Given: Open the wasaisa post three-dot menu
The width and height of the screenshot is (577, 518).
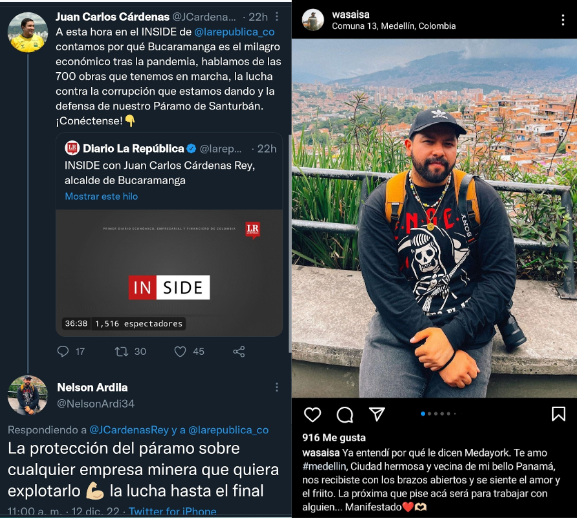Looking at the screenshot, I should pyautogui.click(x=563, y=20).
